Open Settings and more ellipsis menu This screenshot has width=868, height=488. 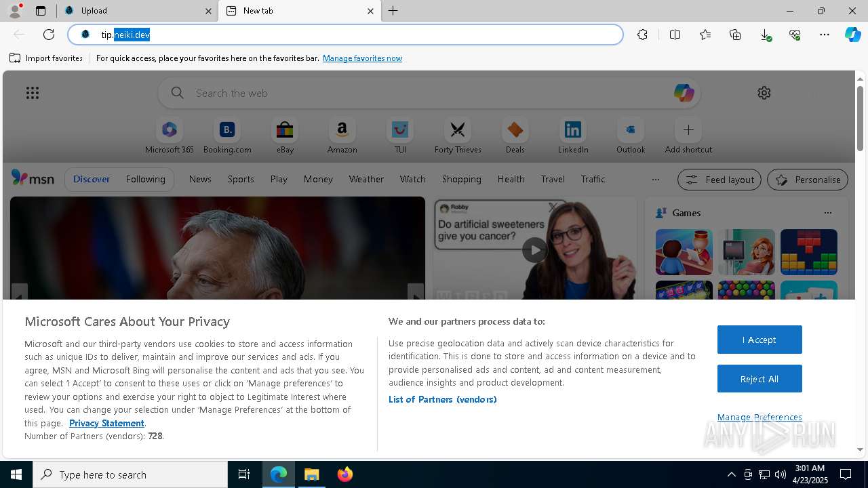pyautogui.click(x=825, y=35)
